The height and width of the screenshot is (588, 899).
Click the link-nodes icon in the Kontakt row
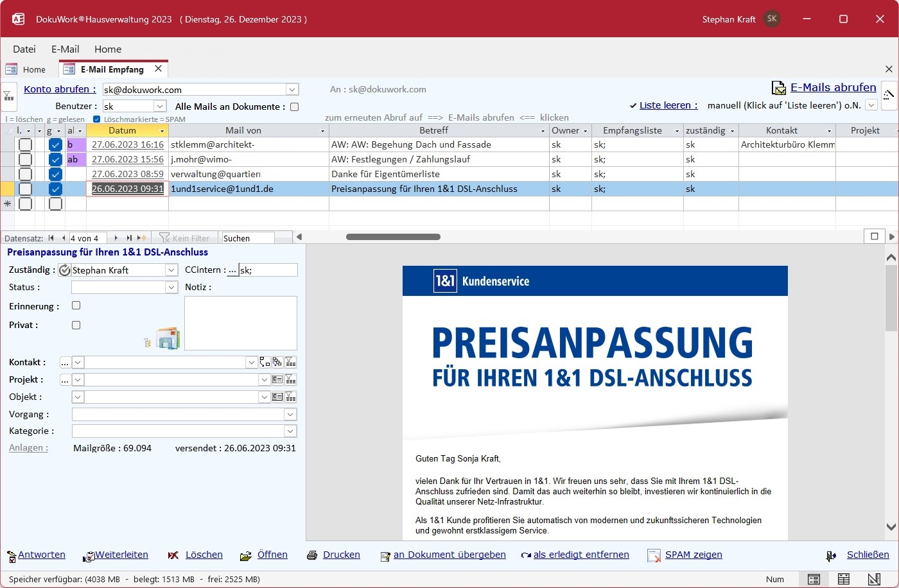[x=265, y=362]
